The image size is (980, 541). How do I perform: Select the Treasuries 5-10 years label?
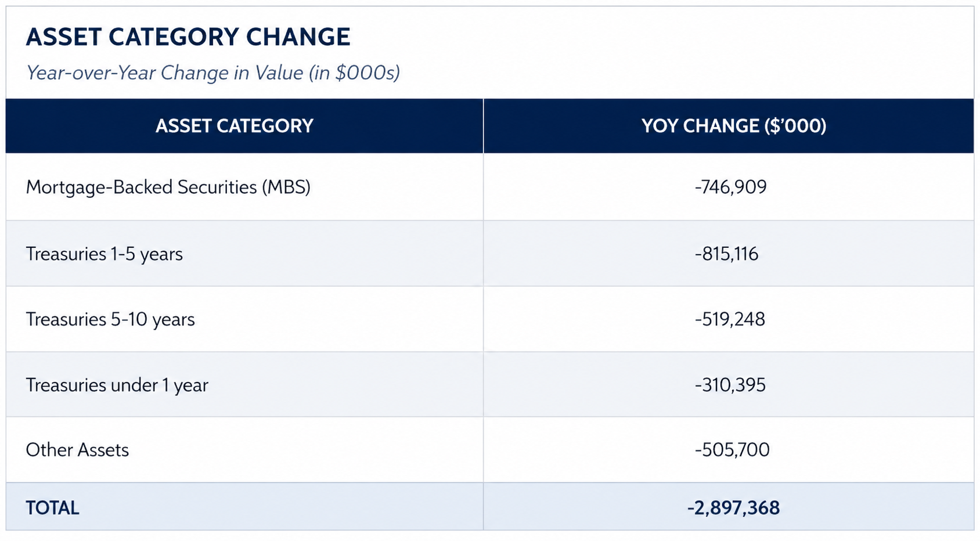click(110, 319)
